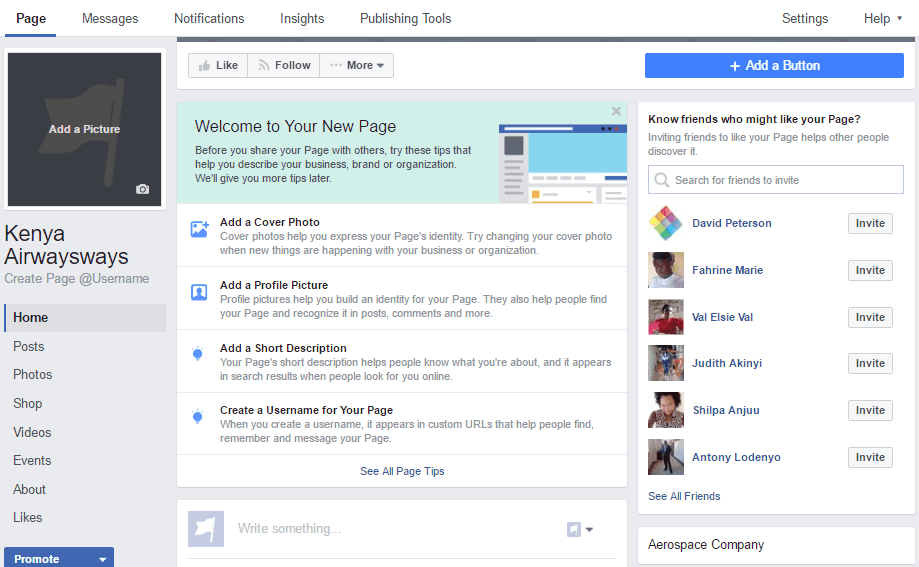
Task: Open See All Page Tips link
Action: (x=402, y=471)
